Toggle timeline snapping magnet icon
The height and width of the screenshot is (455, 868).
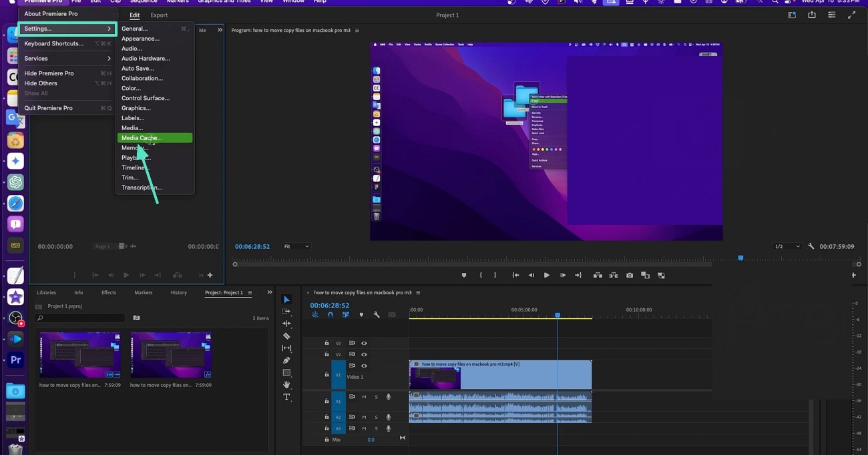point(330,315)
